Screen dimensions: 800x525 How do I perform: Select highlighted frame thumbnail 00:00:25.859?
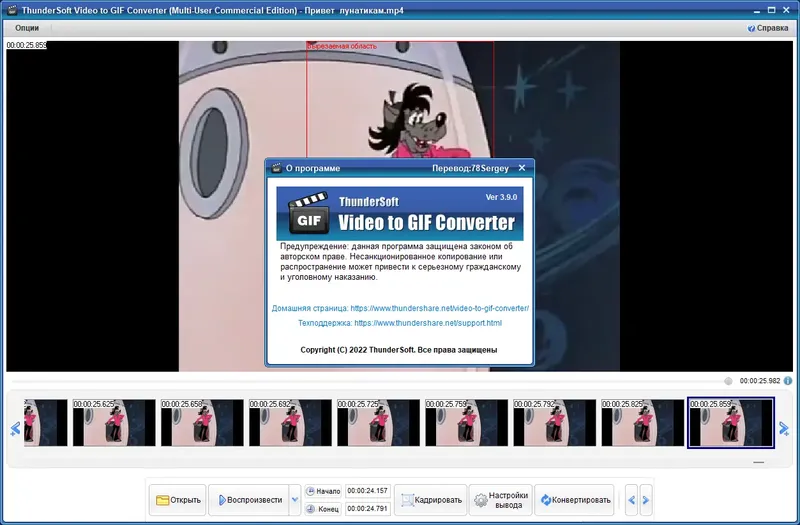(731, 422)
